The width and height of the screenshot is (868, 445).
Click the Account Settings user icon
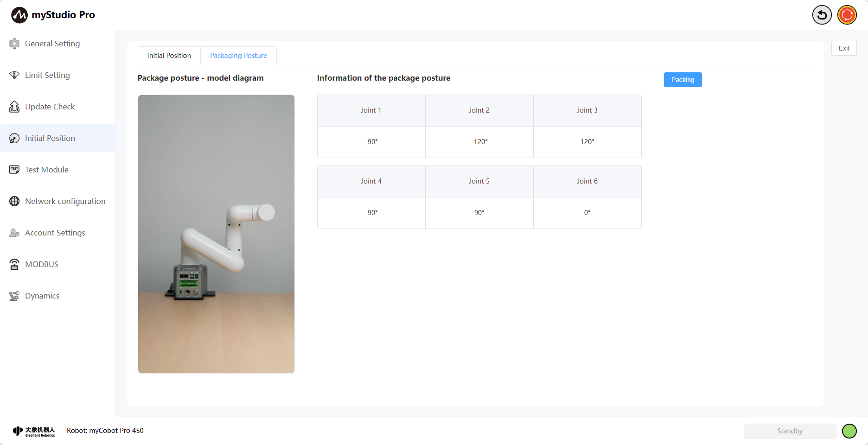tap(14, 233)
